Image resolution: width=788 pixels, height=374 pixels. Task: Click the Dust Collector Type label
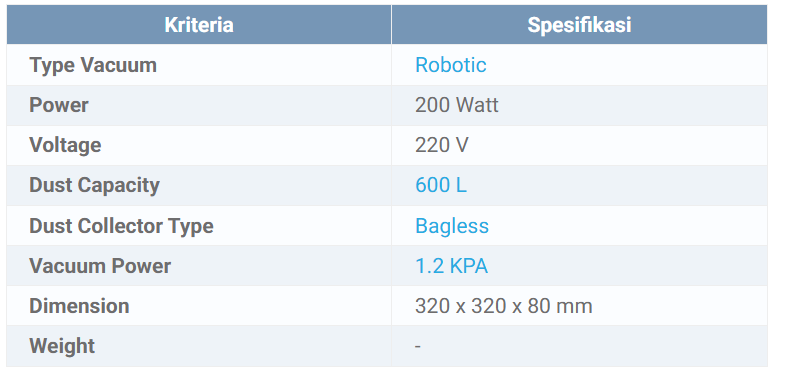[121, 226]
